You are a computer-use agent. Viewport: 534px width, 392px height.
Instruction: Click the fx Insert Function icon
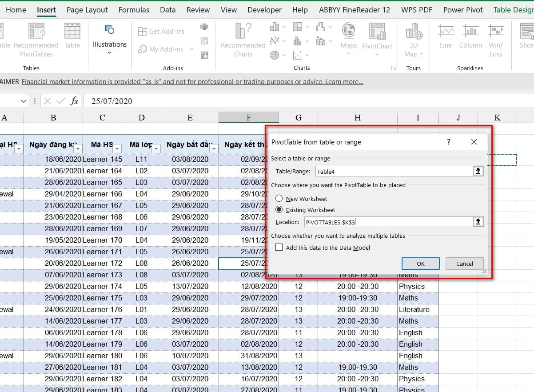click(x=75, y=101)
